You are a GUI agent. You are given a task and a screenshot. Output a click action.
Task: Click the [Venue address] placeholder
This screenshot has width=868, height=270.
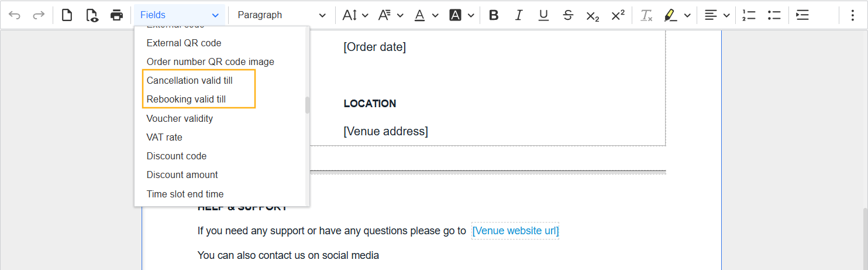point(385,131)
